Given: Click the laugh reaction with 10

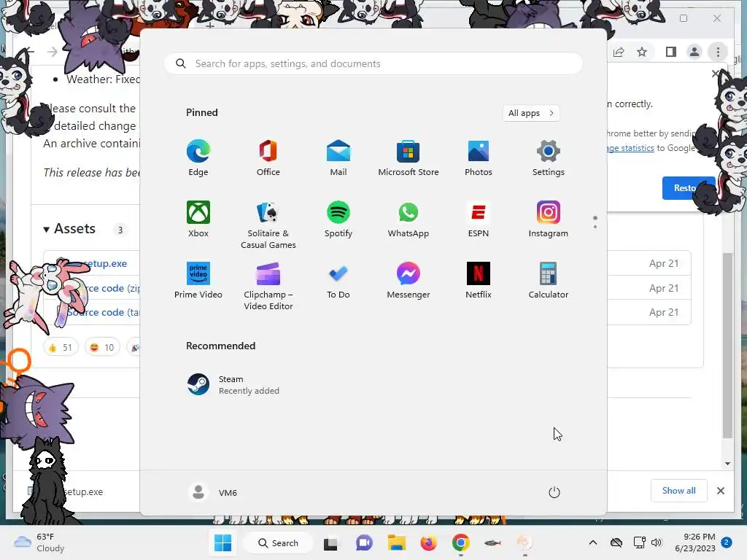Looking at the screenshot, I should [x=102, y=348].
